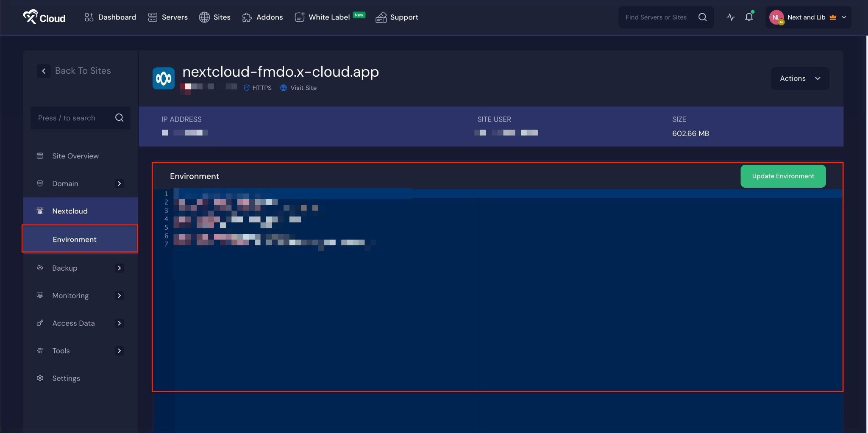The width and height of the screenshot is (868, 433).
Task: Click the HTTPS shield icon
Action: click(x=246, y=88)
